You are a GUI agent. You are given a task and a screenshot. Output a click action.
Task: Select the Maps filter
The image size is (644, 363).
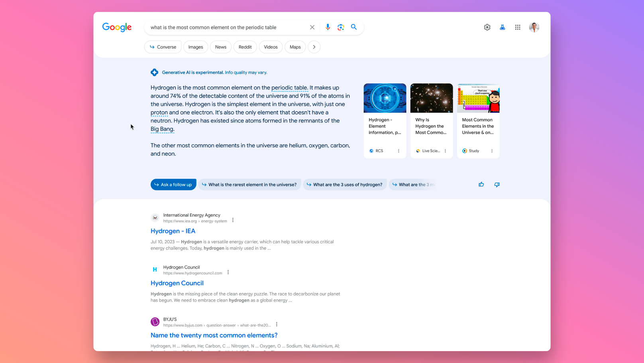pyautogui.click(x=295, y=47)
